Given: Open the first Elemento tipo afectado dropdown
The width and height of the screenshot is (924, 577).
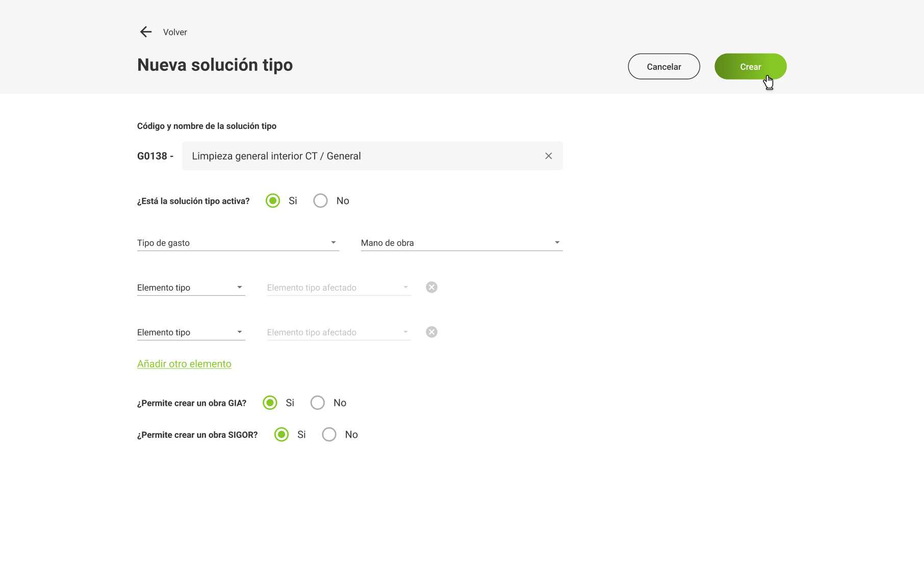Looking at the screenshot, I should 339,288.
